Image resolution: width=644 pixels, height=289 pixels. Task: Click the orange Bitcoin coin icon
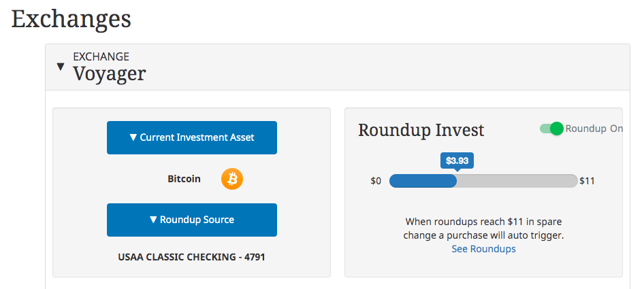(x=232, y=179)
